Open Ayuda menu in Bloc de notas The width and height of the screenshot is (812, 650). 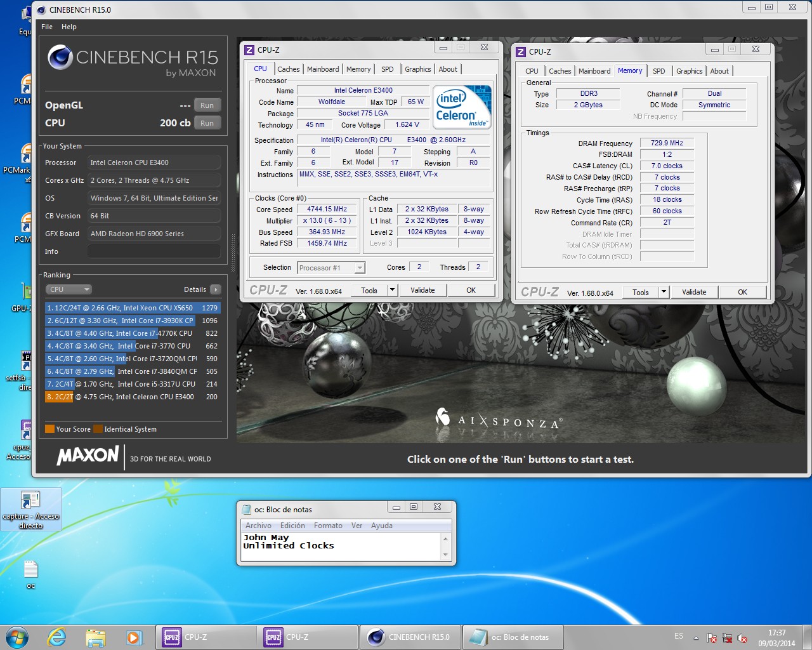pyautogui.click(x=382, y=526)
